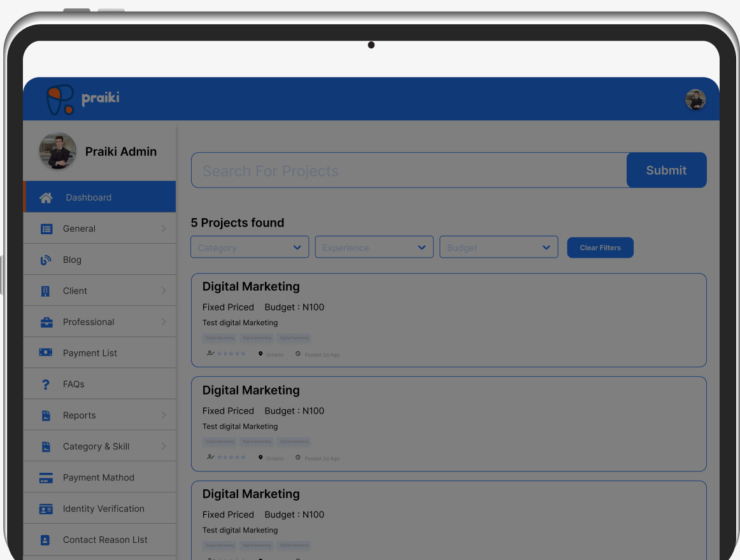Click the Ontario location pin in first card
740x560 pixels.
coord(260,353)
